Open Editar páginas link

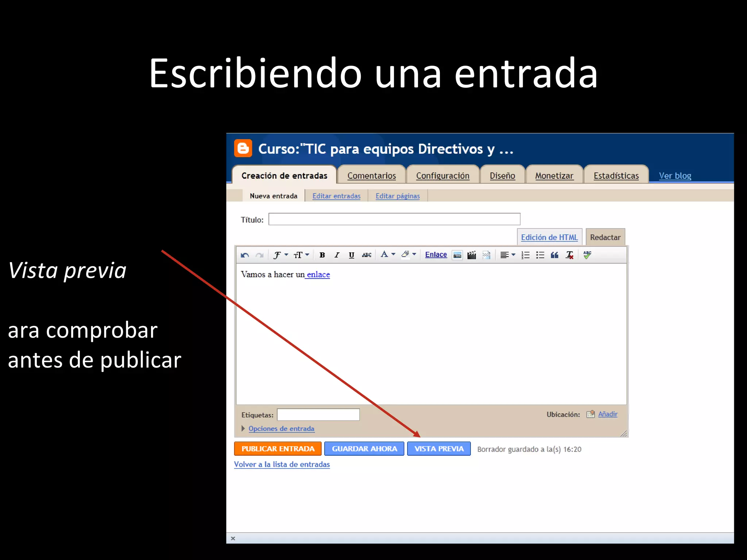point(398,196)
